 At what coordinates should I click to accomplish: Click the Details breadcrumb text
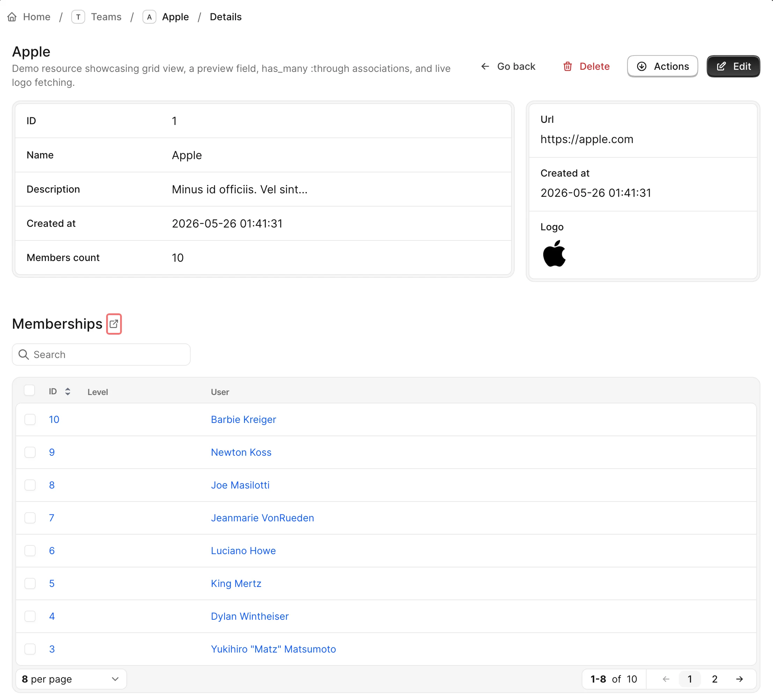226,17
